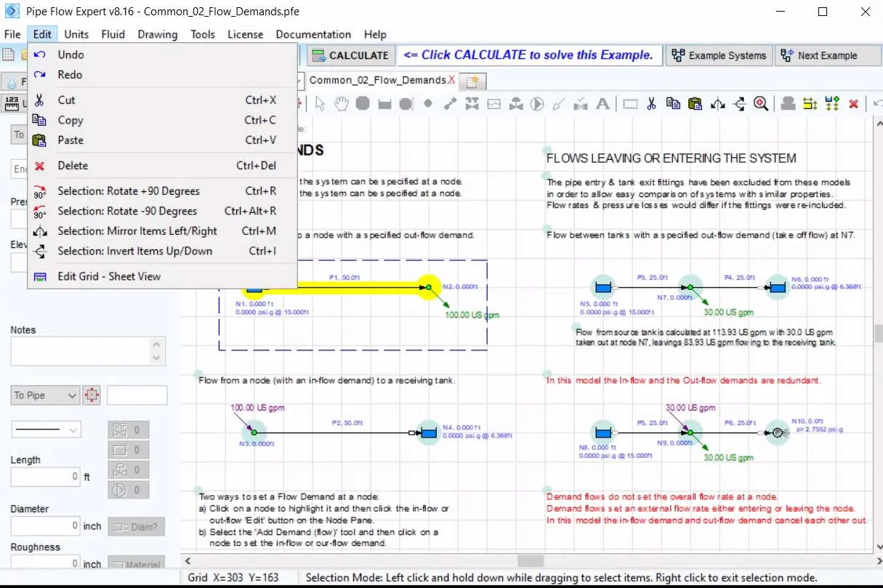Click the Diam? button
Image resolution: width=883 pixels, height=588 pixels.
pyautogui.click(x=137, y=527)
